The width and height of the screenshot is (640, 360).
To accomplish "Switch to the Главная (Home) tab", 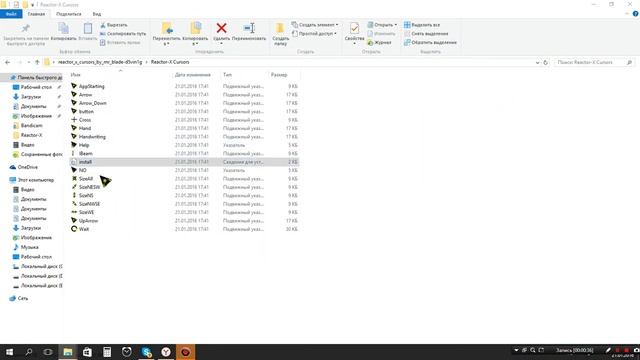I will tap(36, 14).
